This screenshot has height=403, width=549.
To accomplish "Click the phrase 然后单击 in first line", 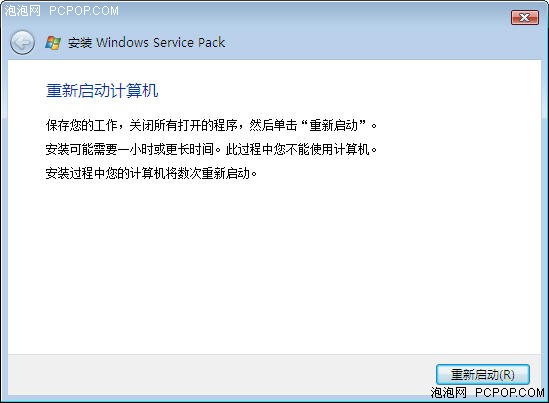I will (273, 125).
